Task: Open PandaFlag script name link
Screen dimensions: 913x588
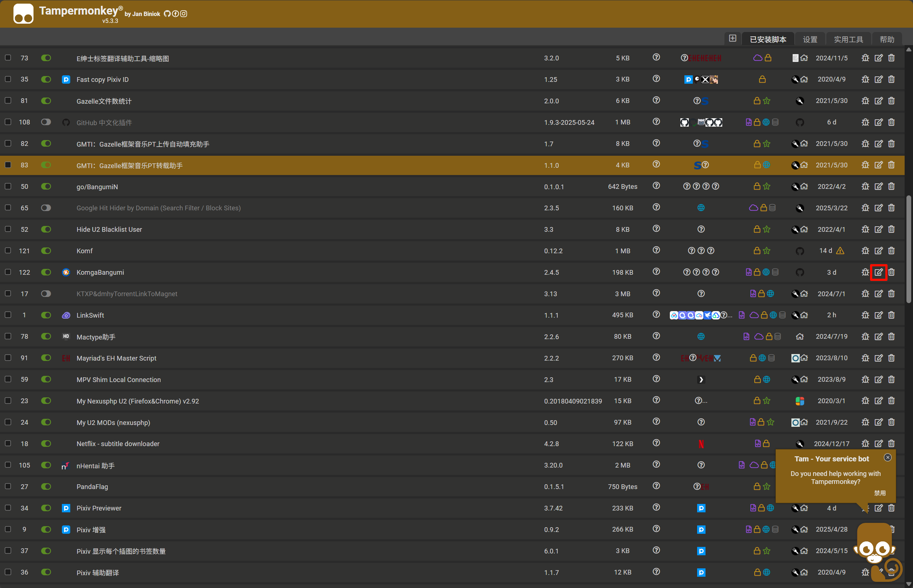Action: (92, 487)
